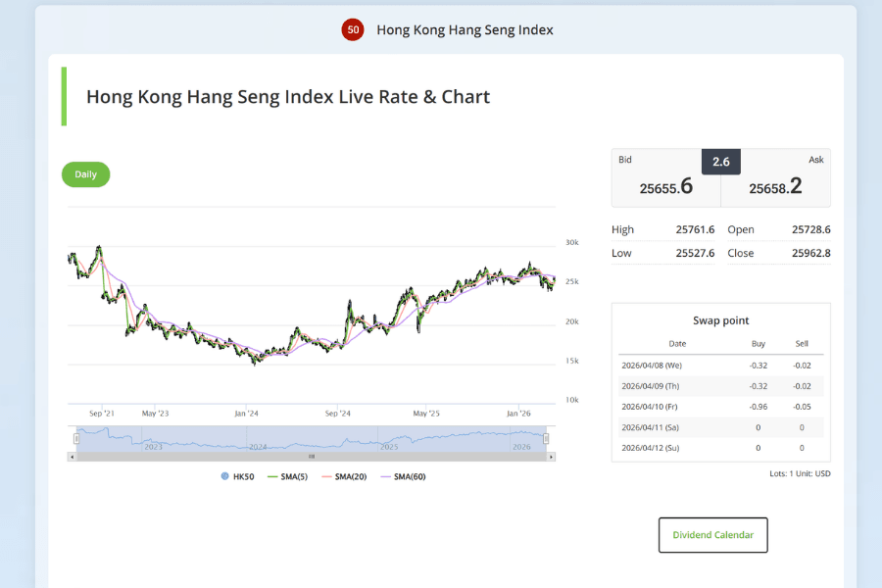This screenshot has width=882, height=588.
Task: Select the HK50 blue dot legend marker
Action: tap(224, 475)
